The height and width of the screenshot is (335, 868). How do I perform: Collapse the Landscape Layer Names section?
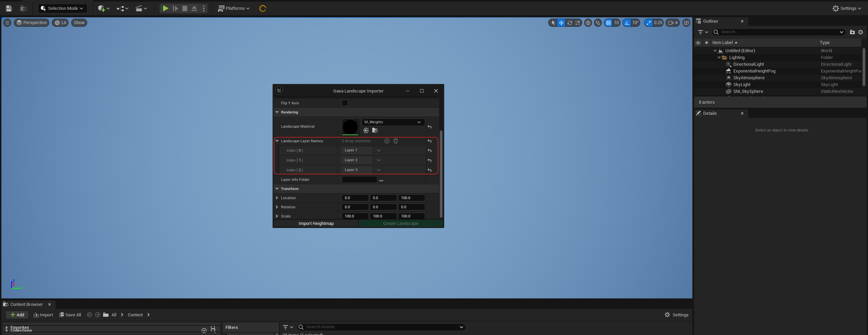tap(277, 141)
